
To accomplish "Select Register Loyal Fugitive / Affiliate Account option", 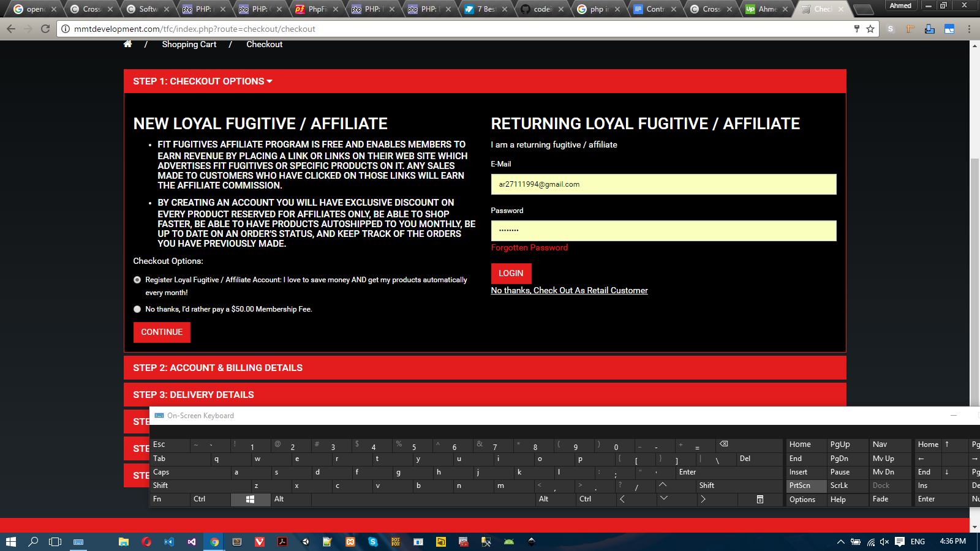I will point(137,280).
